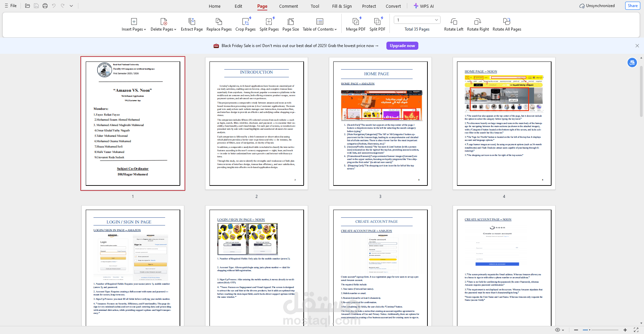Click the zoom in plus button

pyautogui.click(x=625, y=330)
